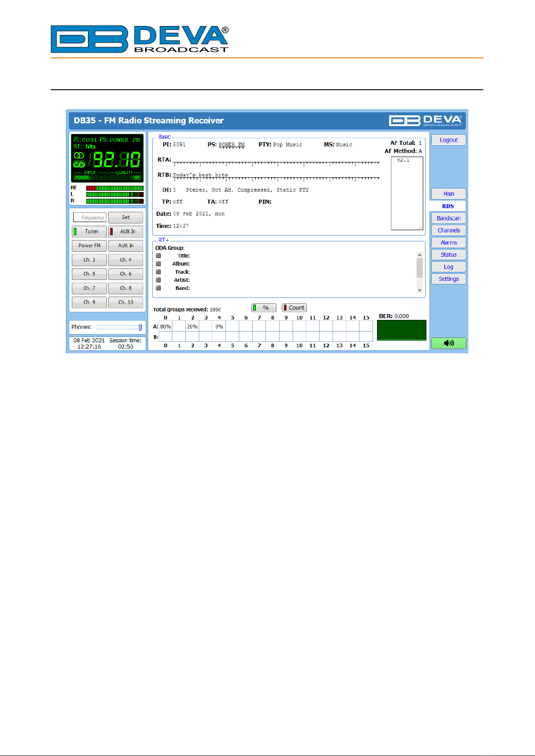Open the Alarms tab
Image resolution: width=535 pixels, height=756 pixels.
tap(448, 242)
